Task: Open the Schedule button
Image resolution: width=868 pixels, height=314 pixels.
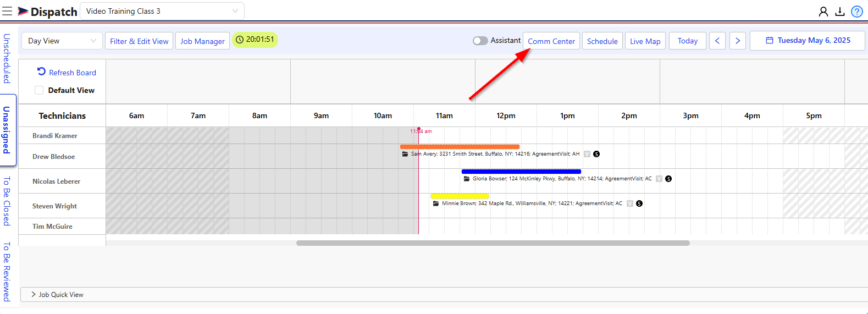Action: click(x=602, y=41)
